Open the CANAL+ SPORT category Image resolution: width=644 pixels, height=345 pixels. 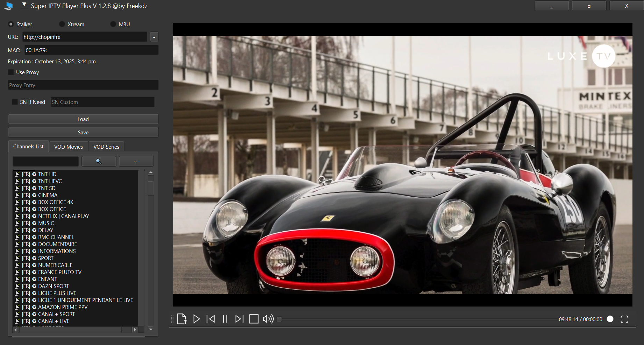56,314
